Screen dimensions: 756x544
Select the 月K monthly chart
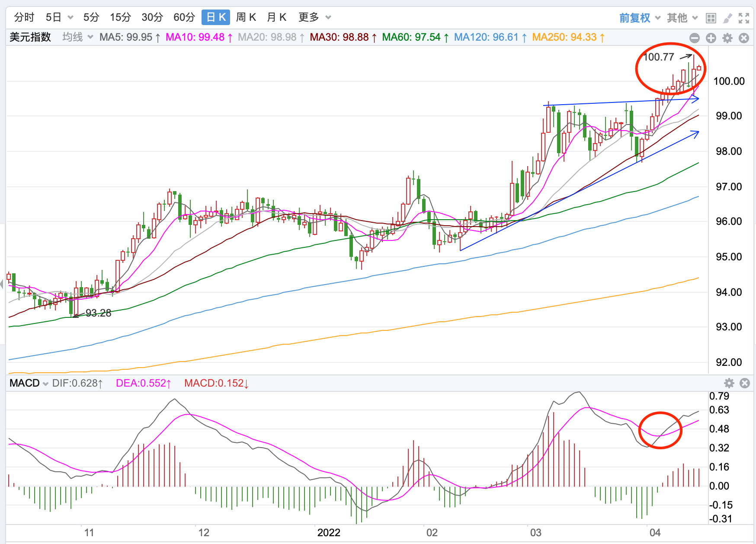click(x=277, y=17)
